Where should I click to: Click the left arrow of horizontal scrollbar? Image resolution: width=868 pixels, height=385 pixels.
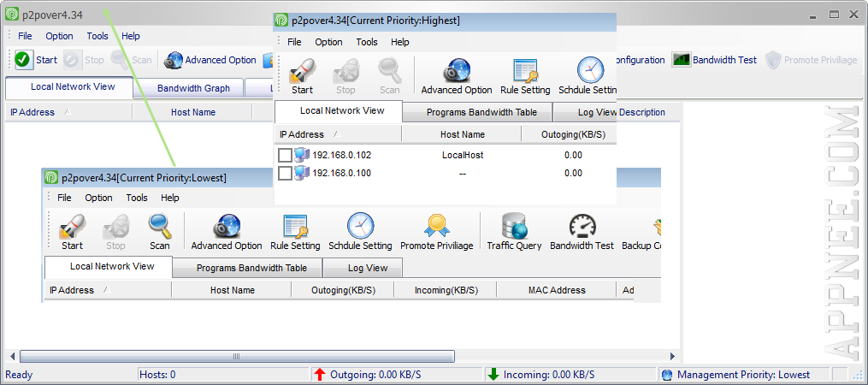point(12,356)
